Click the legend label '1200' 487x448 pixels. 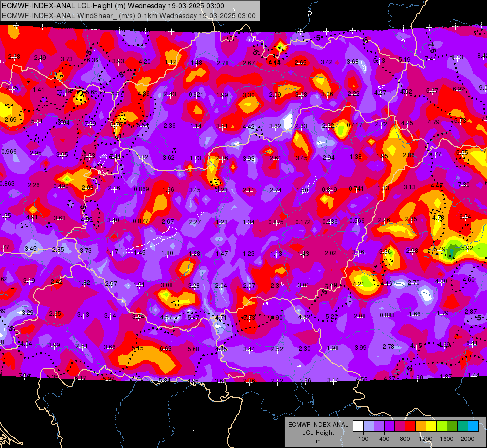click(426, 439)
